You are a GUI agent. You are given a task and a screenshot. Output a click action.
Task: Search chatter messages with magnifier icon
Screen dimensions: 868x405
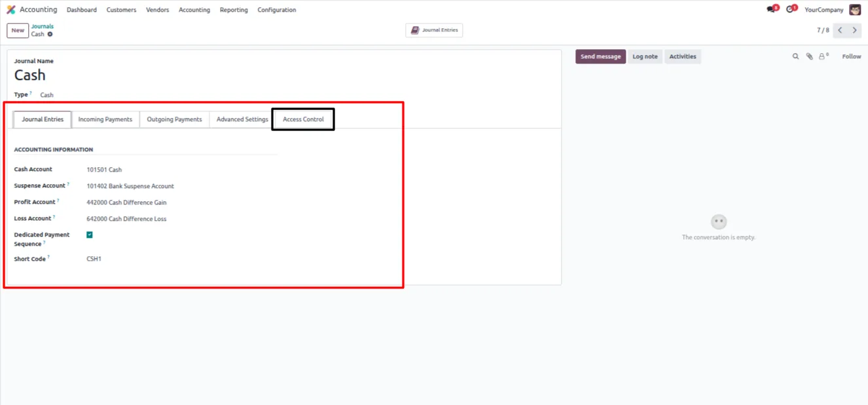point(796,56)
